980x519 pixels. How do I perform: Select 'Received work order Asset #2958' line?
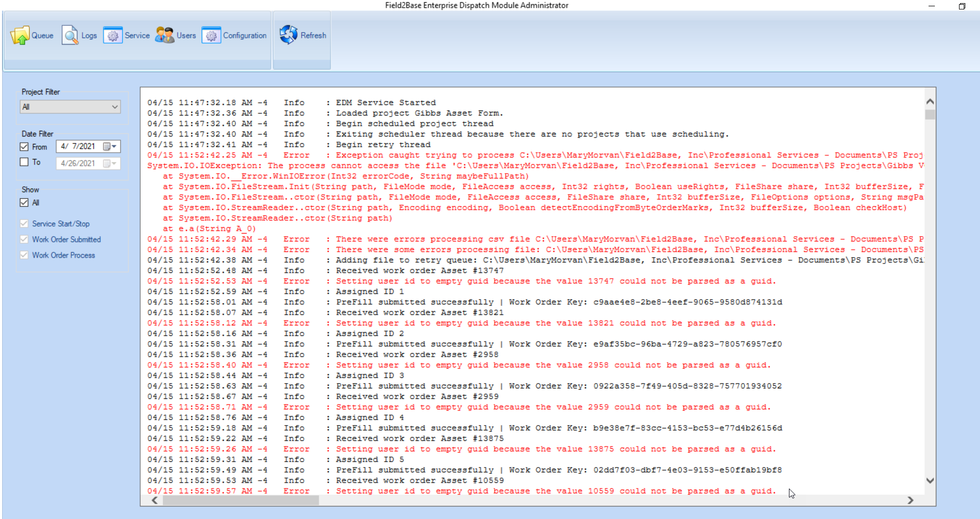point(323,355)
